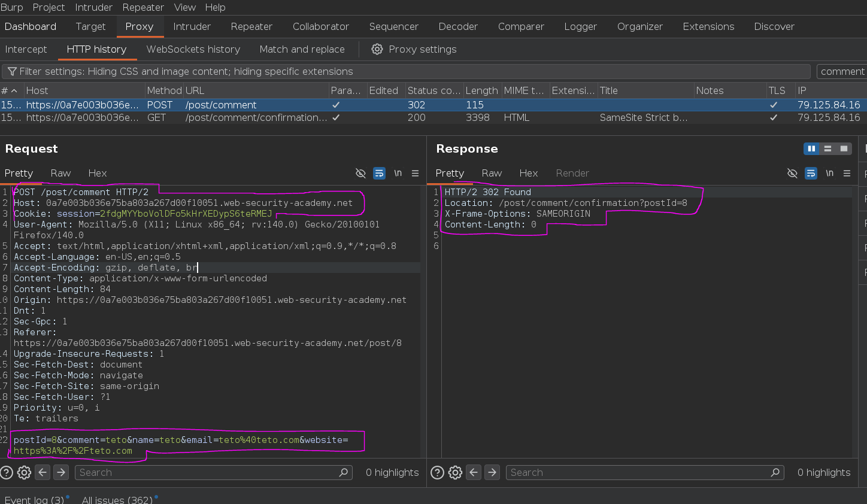Select top-bottom split layout icon
Screen dimensions: 867x504
pos(827,148)
